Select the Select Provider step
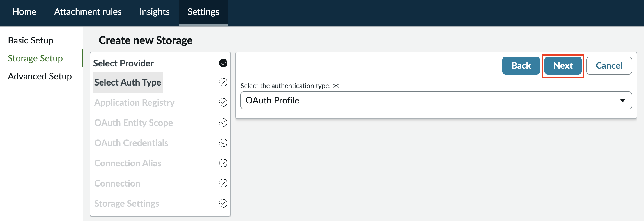Image resolution: width=644 pixels, height=221 pixels. (x=123, y=63)
